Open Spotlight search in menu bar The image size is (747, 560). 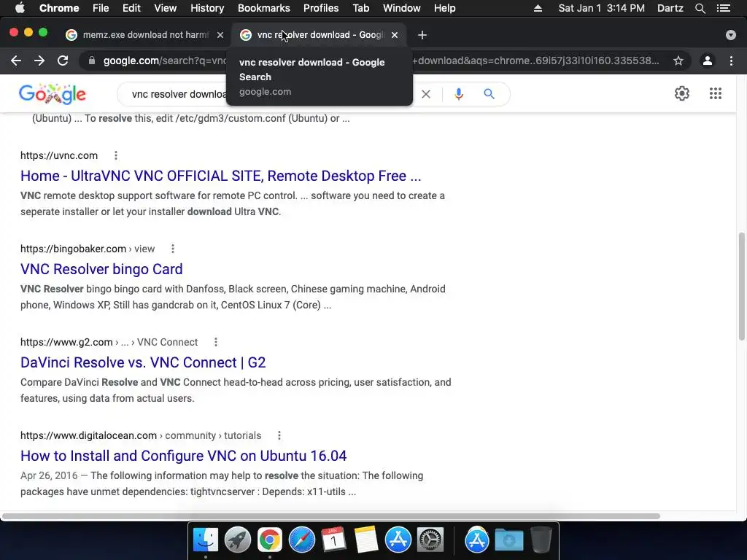click(700, 8)
